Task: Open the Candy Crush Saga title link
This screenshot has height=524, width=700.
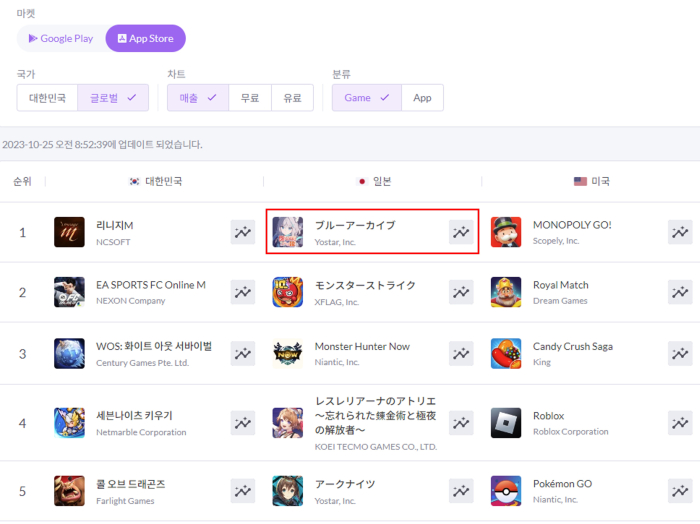Action: [573, 346]
